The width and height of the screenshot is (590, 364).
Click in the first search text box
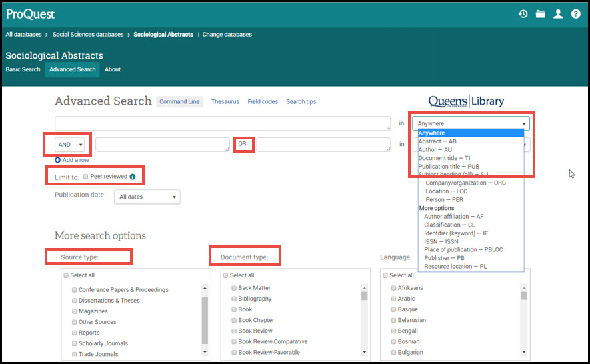(x=223, y=123)
